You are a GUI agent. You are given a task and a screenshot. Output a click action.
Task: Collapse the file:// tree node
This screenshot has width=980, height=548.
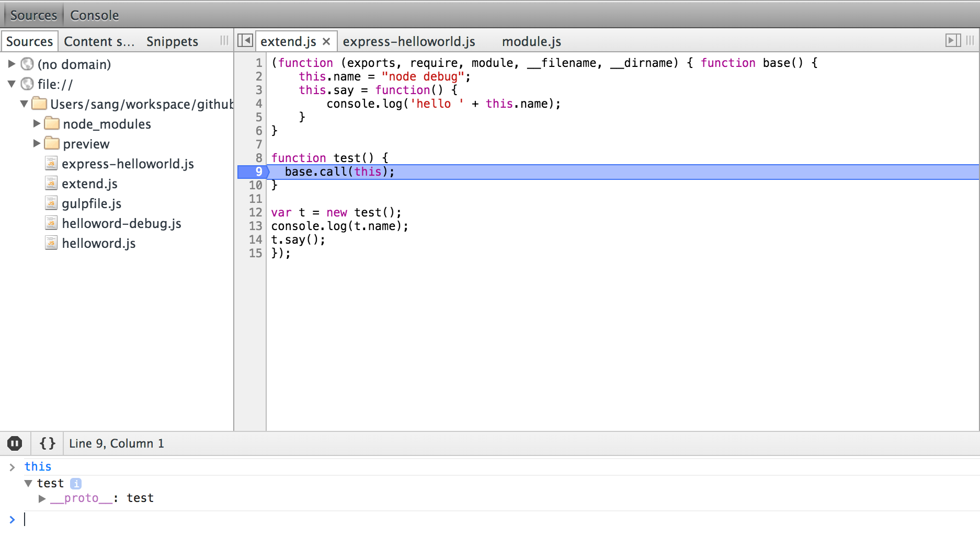[x=12, y=84]
